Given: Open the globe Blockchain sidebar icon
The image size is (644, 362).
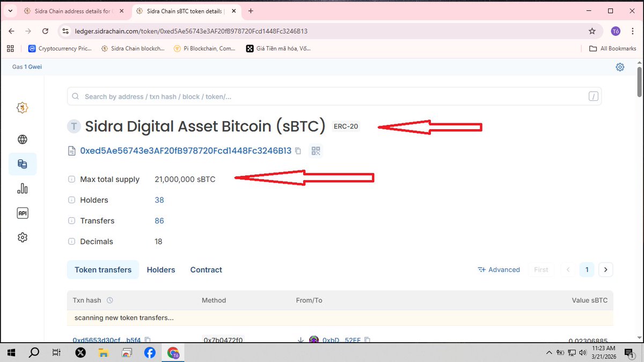Looking at the screenshot, I should pos(23,139).
